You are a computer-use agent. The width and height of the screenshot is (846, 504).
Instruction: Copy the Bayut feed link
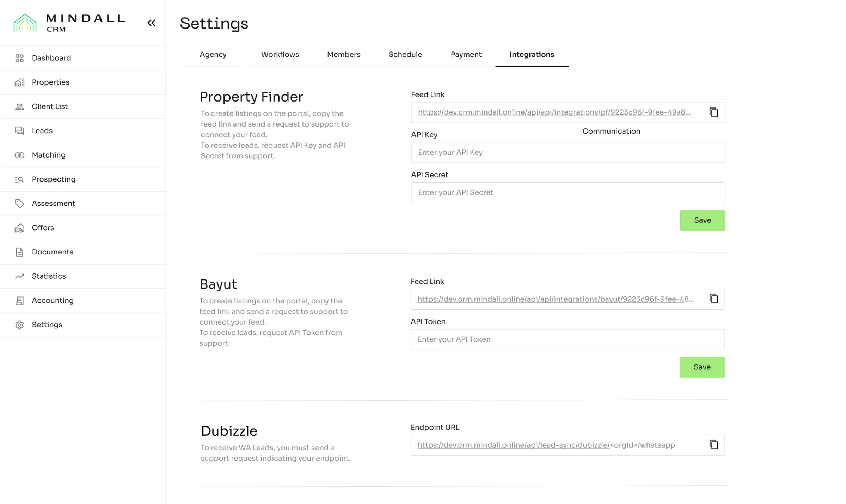(x=713, y=299)
